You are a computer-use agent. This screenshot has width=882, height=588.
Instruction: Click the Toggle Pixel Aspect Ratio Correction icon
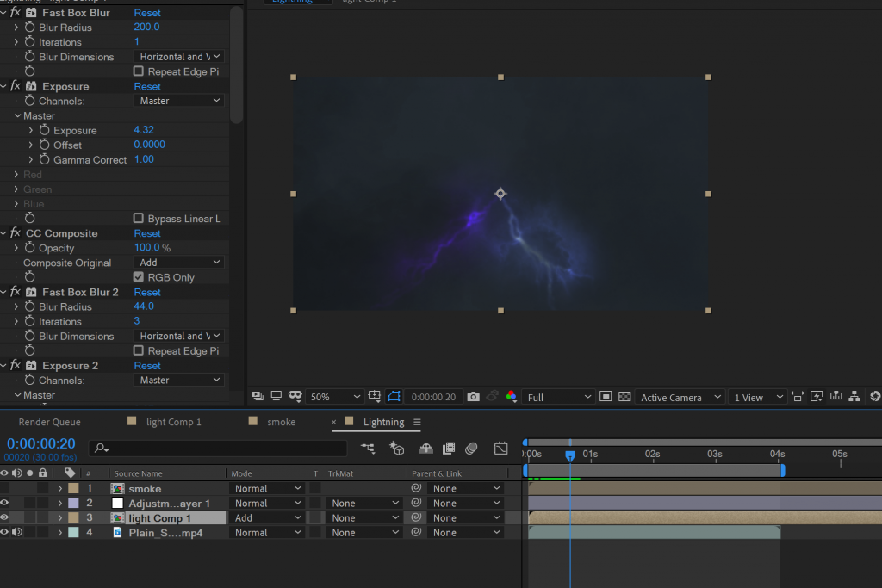[798, 397]
